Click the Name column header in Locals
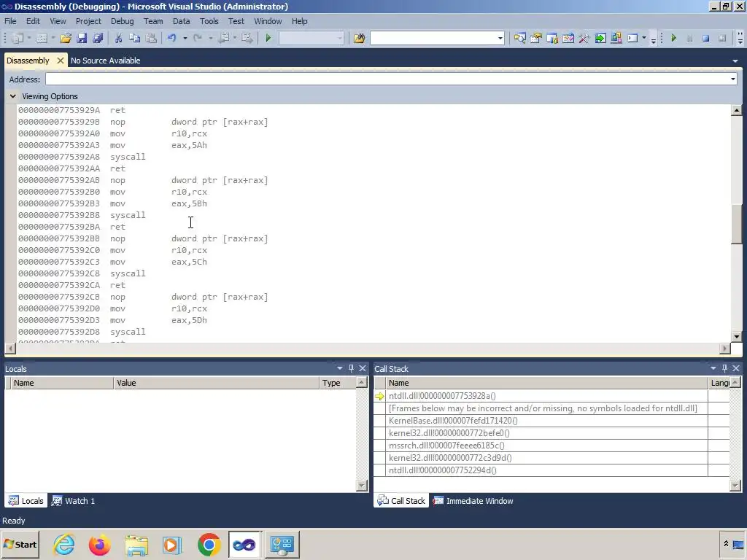This screenshot has width=747, height=560. coord(62,383)
